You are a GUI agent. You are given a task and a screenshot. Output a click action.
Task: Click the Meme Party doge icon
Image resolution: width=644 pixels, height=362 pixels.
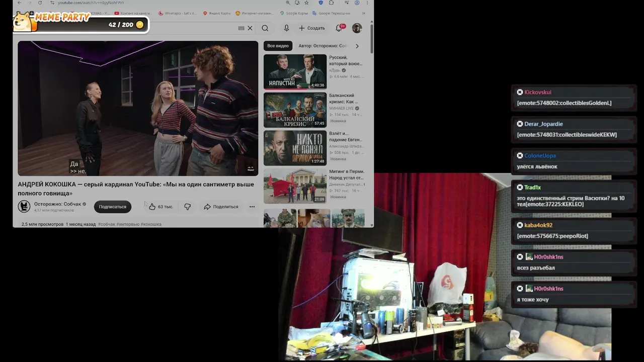pos(23,22)
